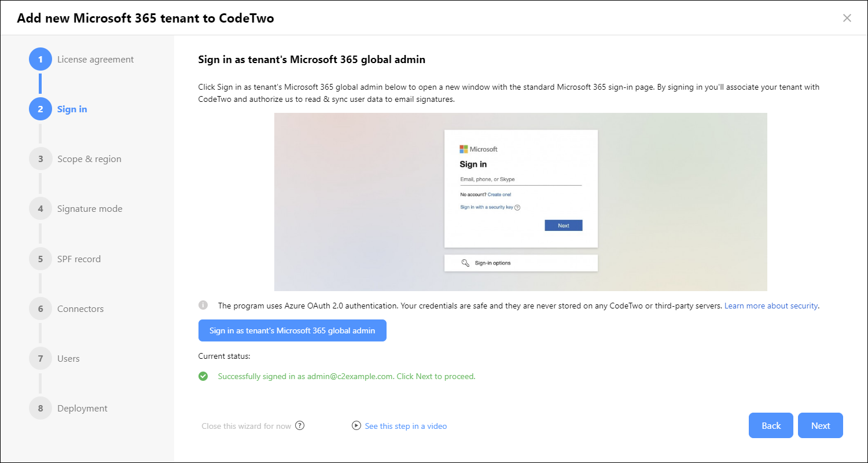The width and height of the screenshot is (868, 463).
Task: Select step 2 circle for Sign in
Action: point(41,109)
